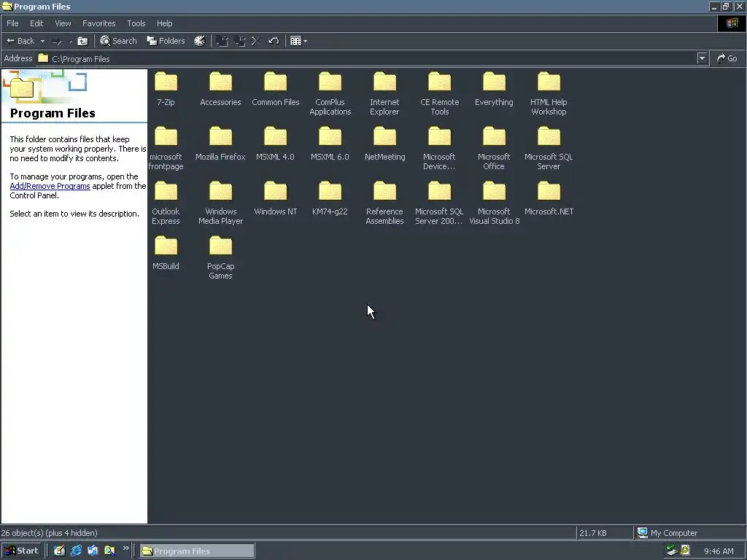Open the Forward history dropdown arrow

71,41
